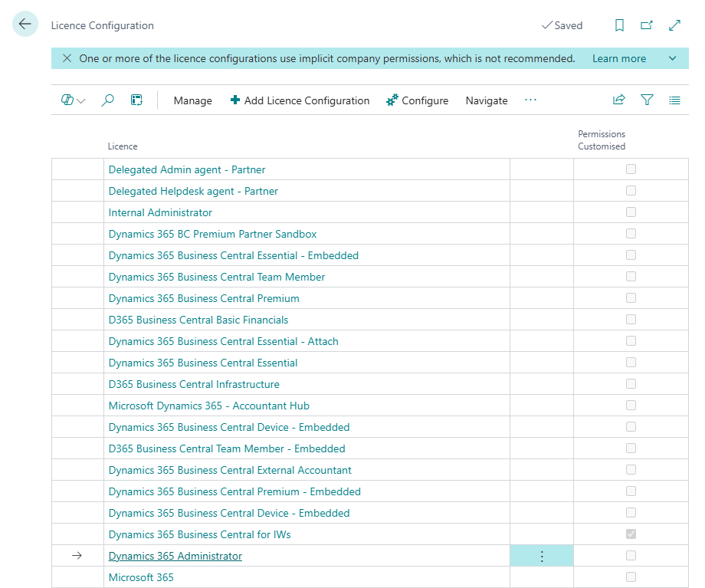The image size is (705, 588).
Task: Click Add Licence Configuration button
Action: (300, 100)
